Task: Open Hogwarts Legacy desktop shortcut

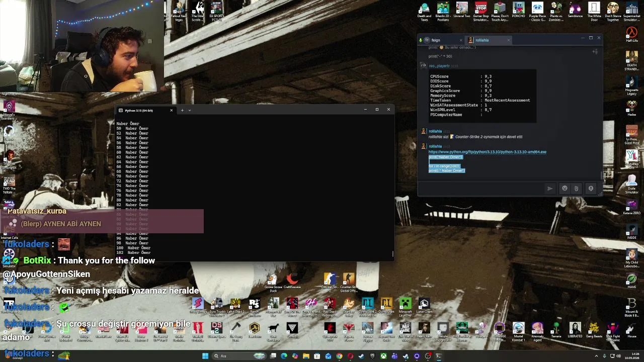Action: pos(631,85)
